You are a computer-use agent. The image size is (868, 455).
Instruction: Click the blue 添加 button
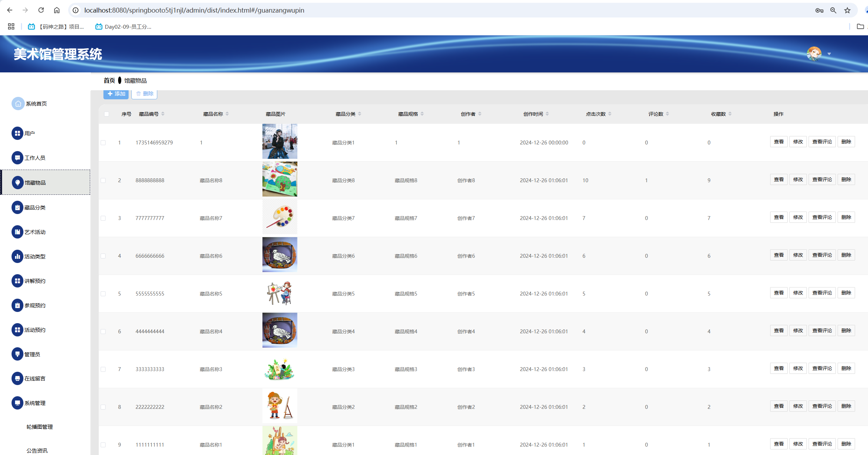coord(116,94)
